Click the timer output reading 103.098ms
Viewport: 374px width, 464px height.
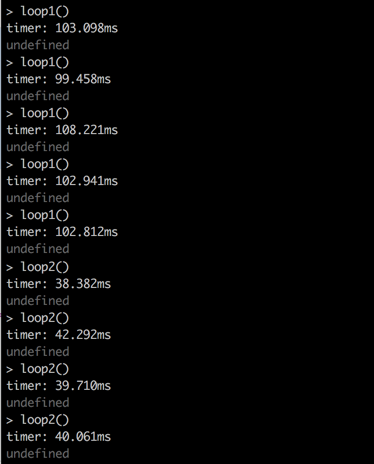click(62, 28)
